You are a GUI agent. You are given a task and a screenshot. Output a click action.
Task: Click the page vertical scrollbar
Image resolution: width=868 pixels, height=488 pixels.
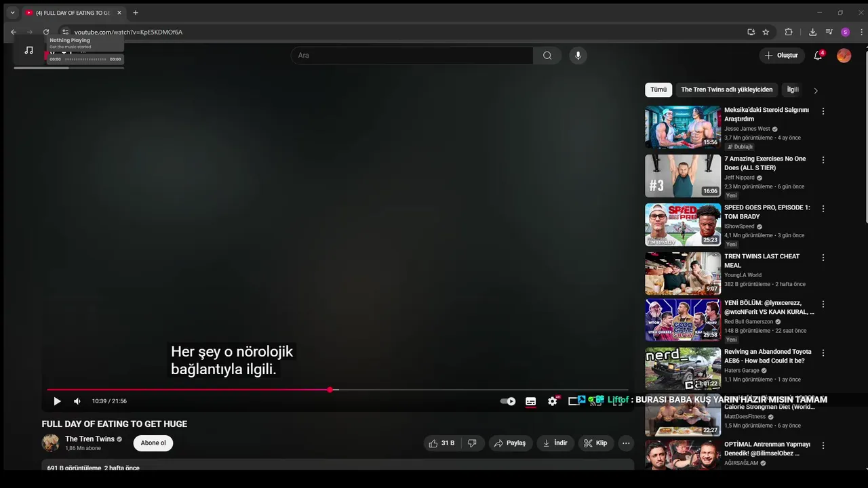(865, 136)
